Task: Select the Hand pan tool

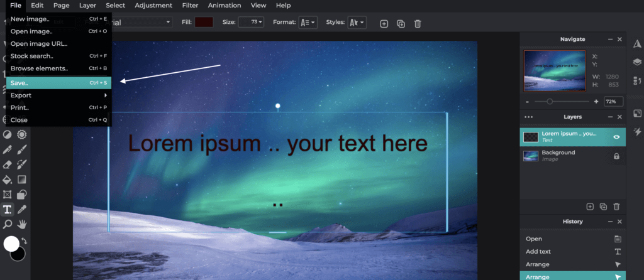Action: coord(22,224)
